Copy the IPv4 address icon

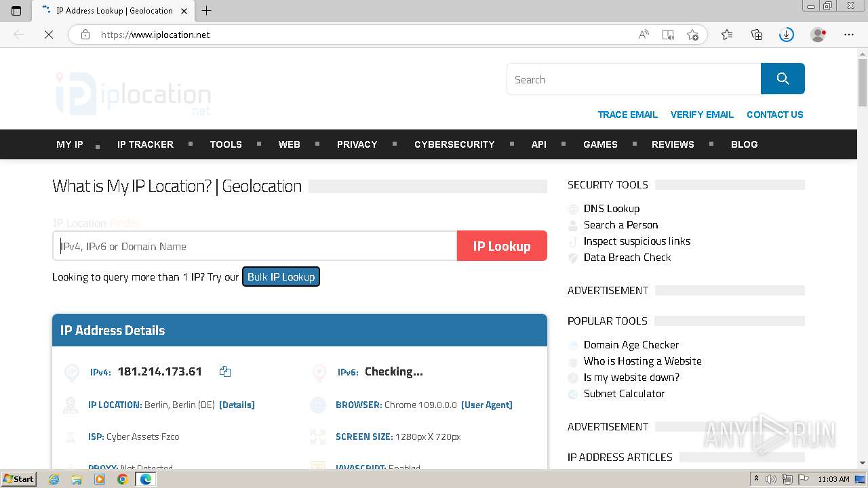[x=225, y=371]
